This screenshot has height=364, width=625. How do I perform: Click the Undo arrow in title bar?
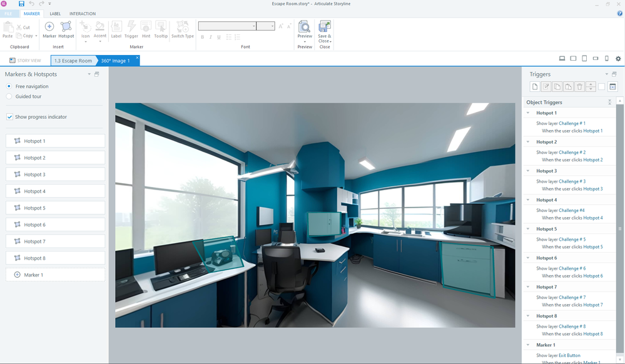point(31,4)
